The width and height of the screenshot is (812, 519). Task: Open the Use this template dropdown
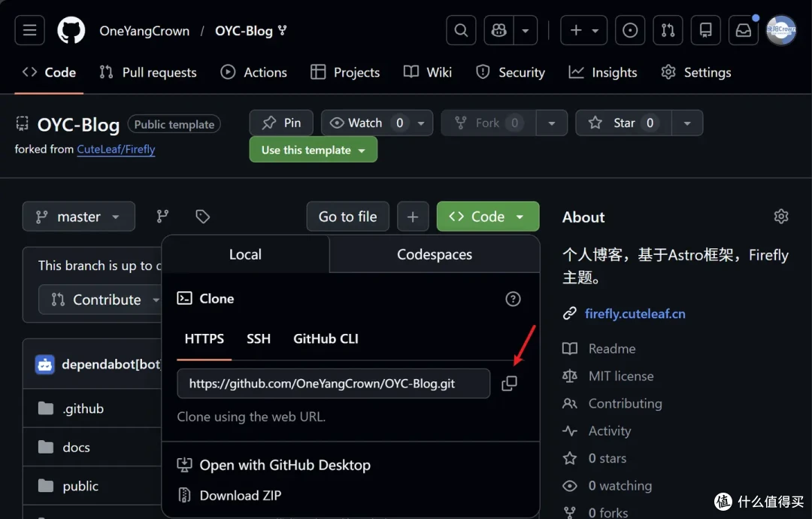point(314,150)
